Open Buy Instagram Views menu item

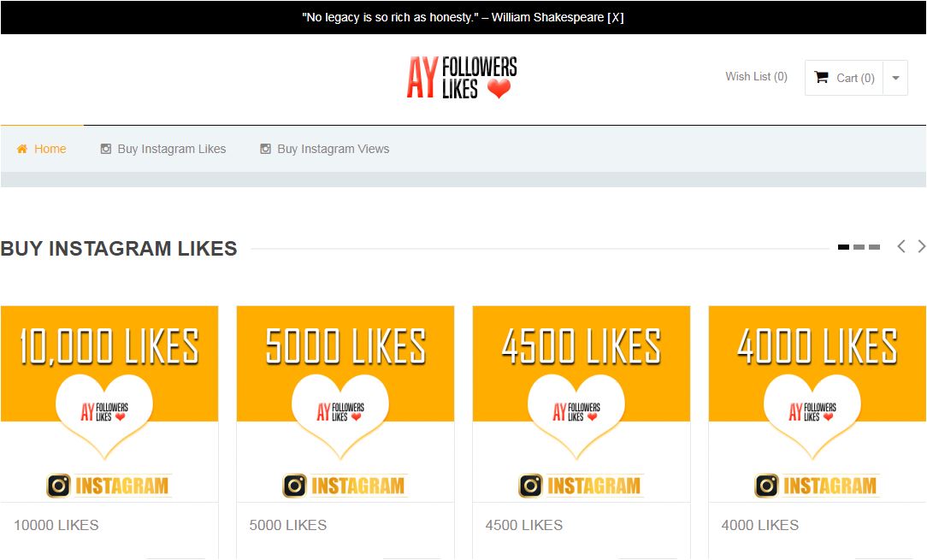click(333, 149)
